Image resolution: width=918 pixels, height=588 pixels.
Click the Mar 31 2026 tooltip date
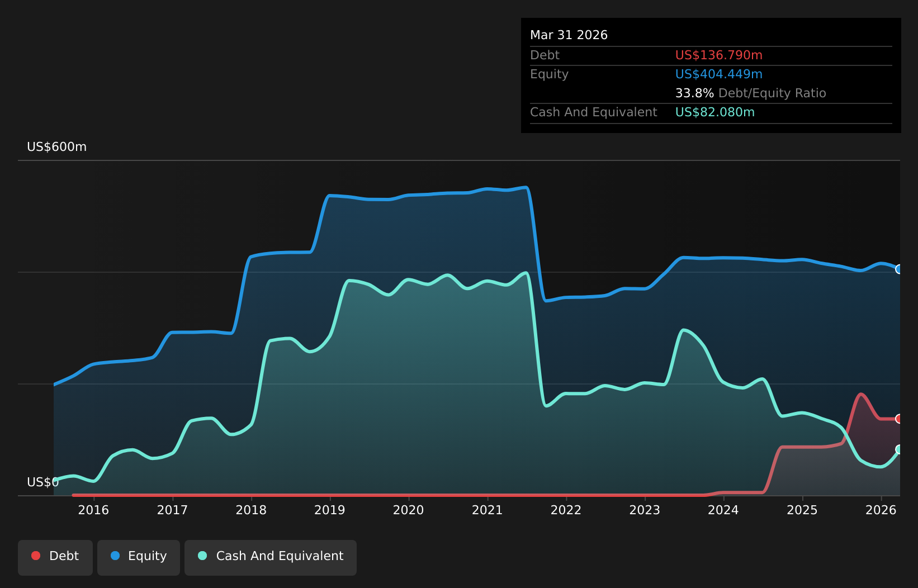569,35
